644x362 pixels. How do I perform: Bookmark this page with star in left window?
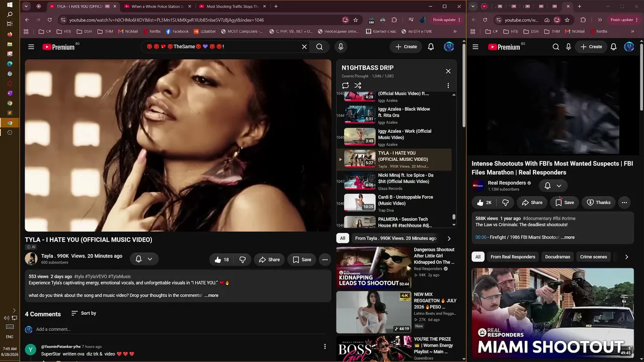tap(356, 20)
